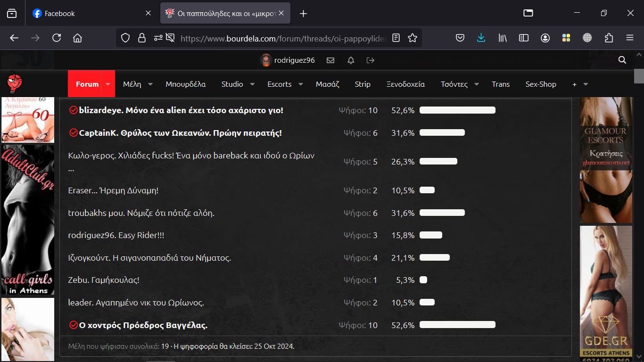Toggle Firefox reader view icon

[x=396, y=38]
